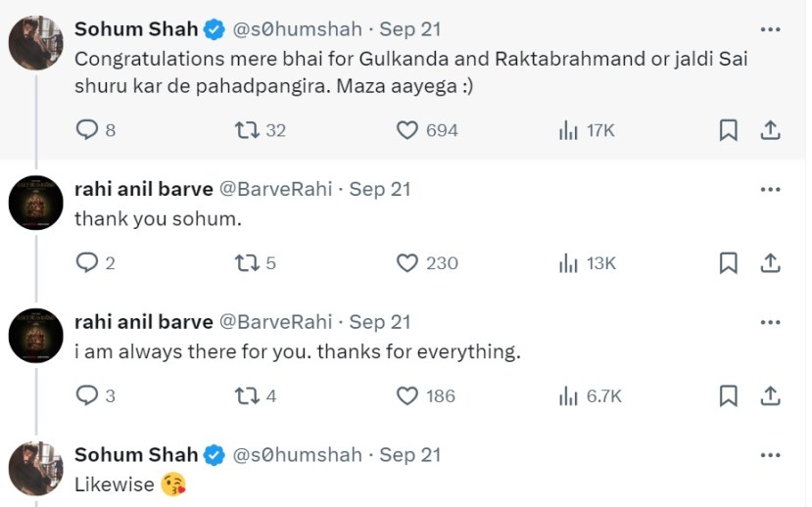Like the Congratulations tweet with 694 likes
812x507 pixels.
[407, 130]
